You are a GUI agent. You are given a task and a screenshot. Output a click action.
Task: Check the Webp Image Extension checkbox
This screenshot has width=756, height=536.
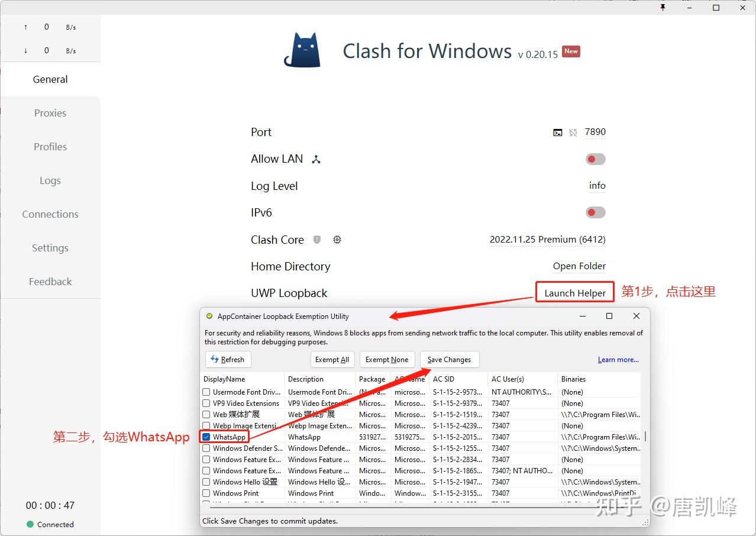click(x=206, y=426)
